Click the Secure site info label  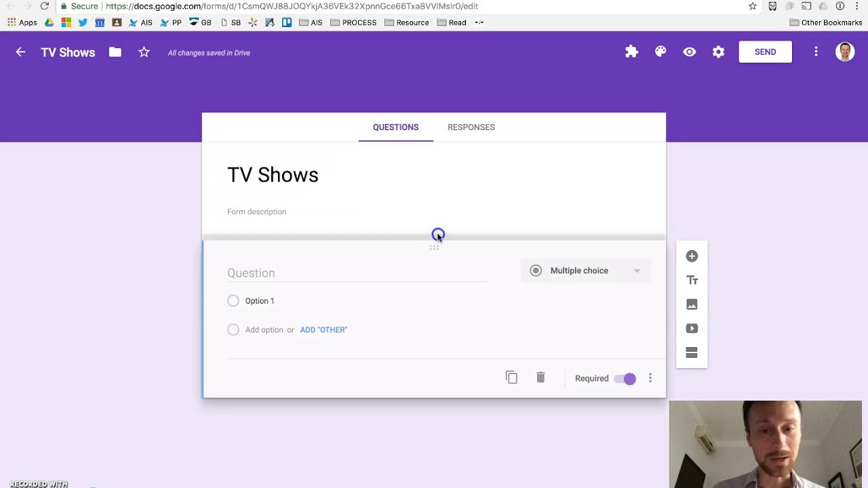(x=79, y=6)
